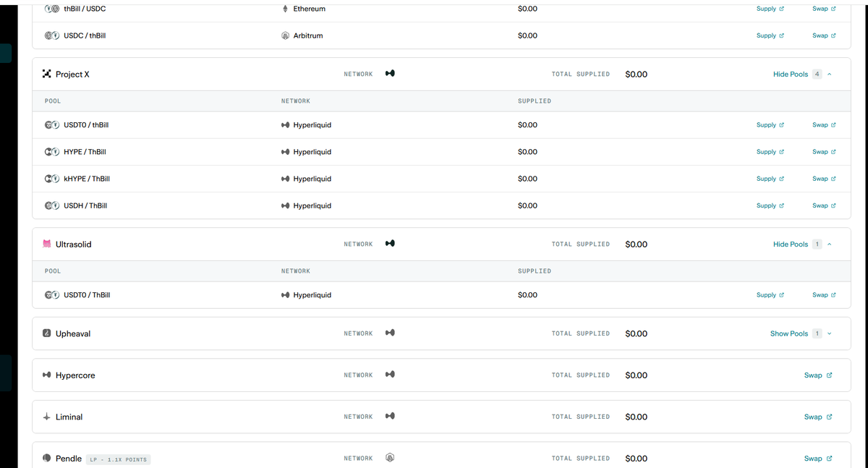The width and height of the screenshot is (868, 468).
Task: Click the Upheaval logo icon
Action: 47,333
